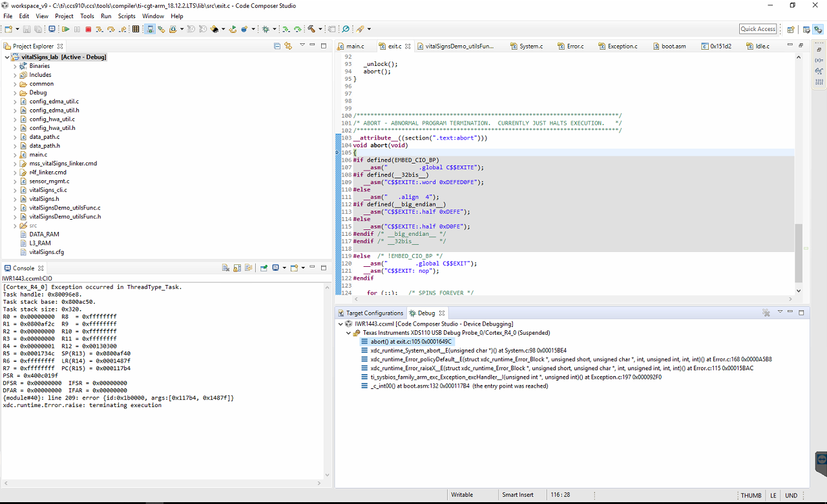Click the editor vertical scrollbar thumb

[x=799, y=252]
